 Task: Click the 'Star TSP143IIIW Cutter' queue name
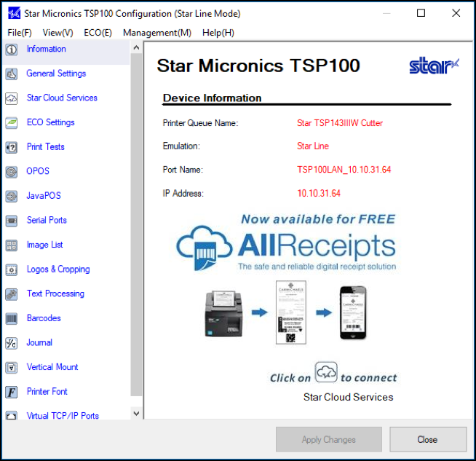click(340, 123)
